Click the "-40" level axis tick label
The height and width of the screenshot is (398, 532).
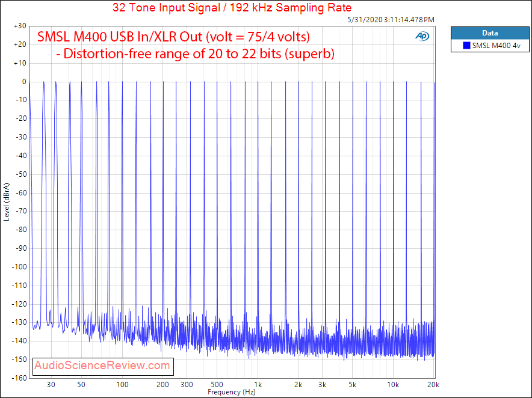(21, 156)
